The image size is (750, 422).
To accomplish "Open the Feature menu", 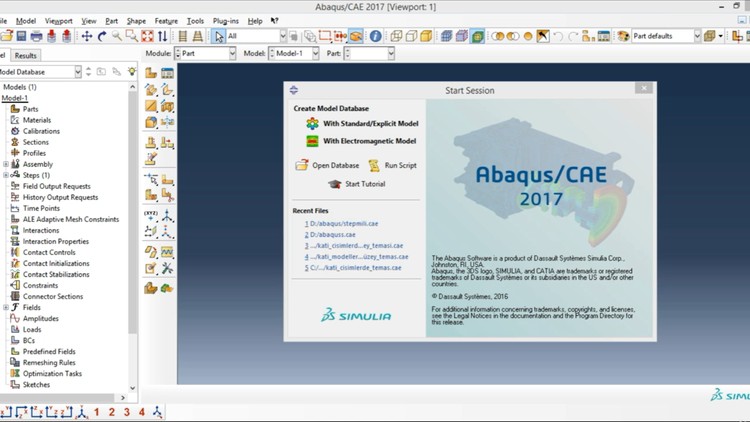I will click(166, 21).
